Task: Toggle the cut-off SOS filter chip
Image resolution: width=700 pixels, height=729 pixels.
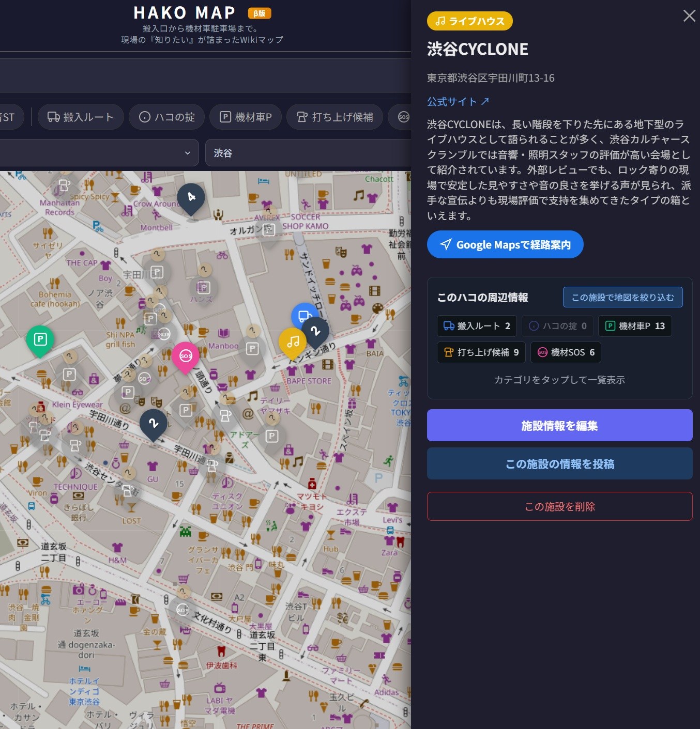Action: (400, 117)
